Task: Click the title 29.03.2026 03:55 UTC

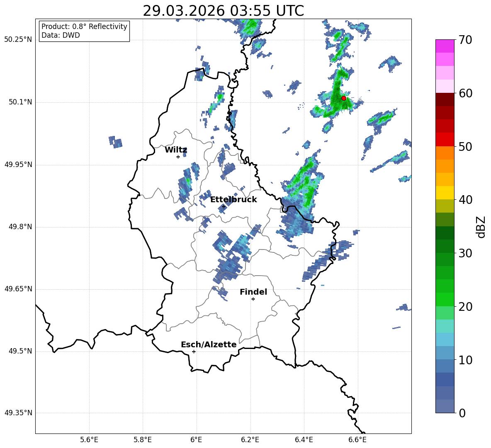Action: point(223,11)
